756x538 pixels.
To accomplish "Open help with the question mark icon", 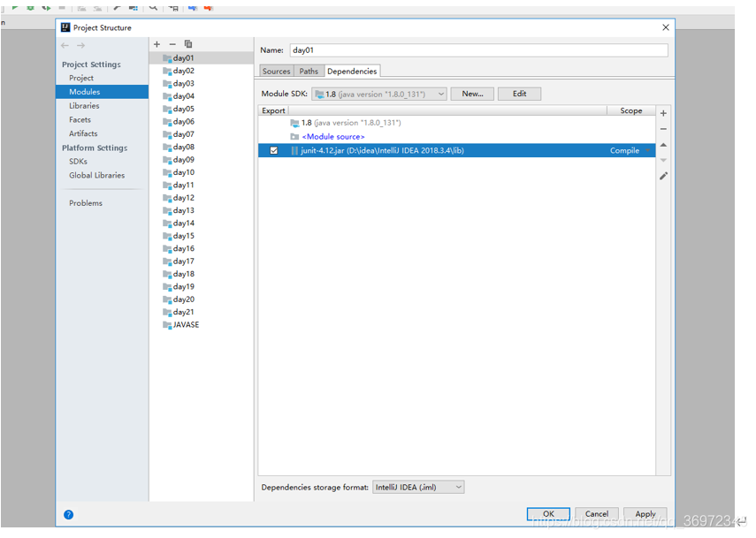I will point(68,515).
